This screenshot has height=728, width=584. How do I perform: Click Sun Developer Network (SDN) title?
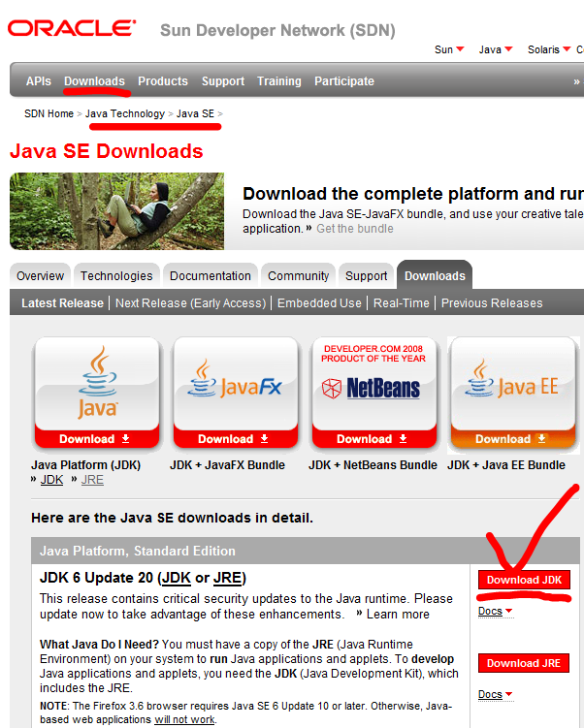(x=277, y=31)
